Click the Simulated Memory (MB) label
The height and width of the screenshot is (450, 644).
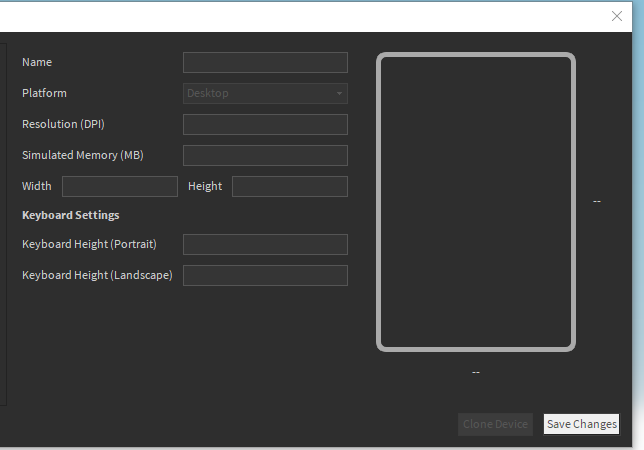click(83, 155)
